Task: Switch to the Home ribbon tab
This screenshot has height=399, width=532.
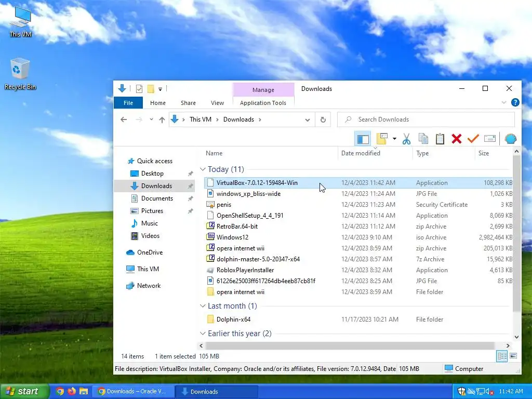Action: point(158,103)
